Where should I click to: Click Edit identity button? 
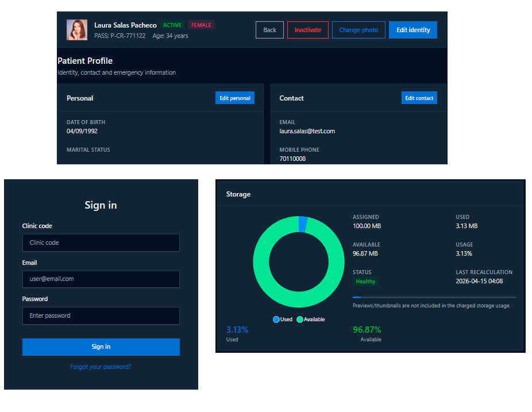point(413,30)
